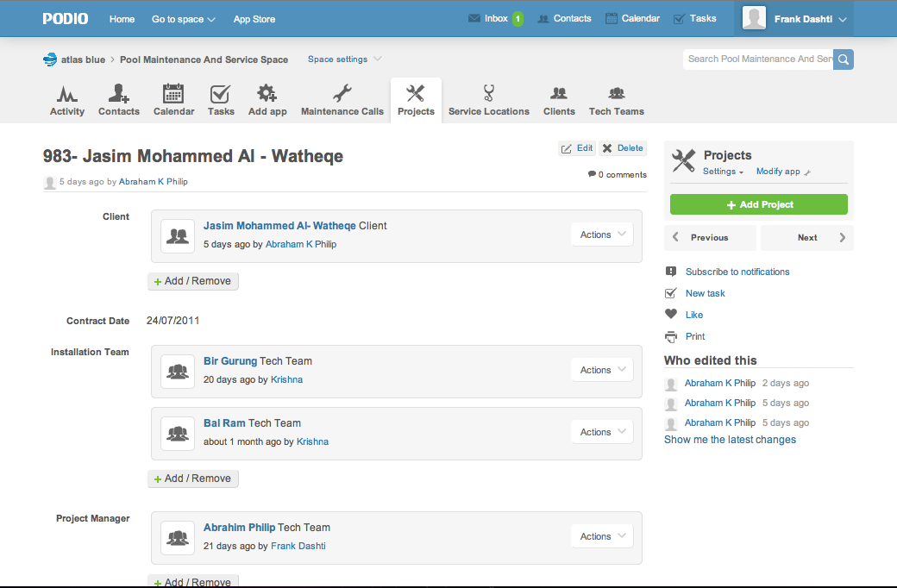This screenshot has width=897, height=588.
Task: Click the Tech Teams app icon
Action: [x=616, y=94]
